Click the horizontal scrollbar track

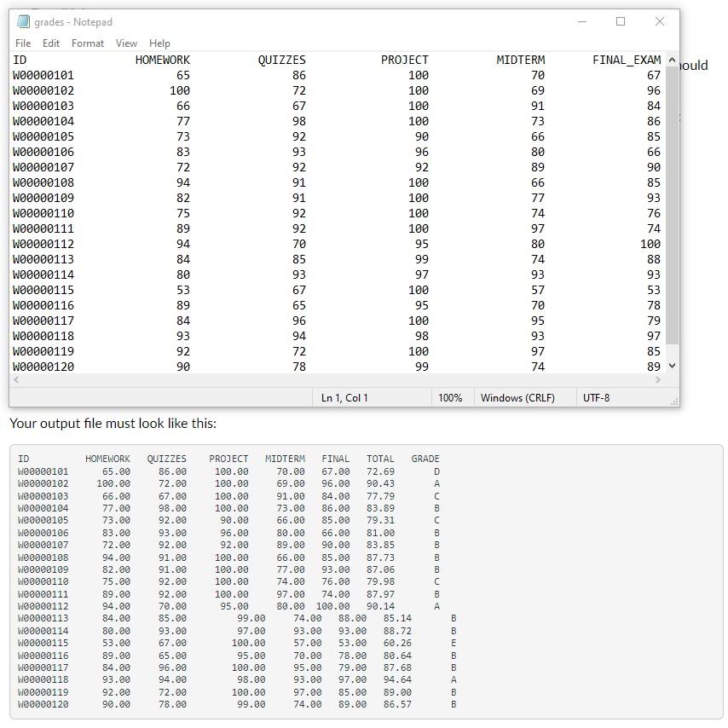(x=341, y=378)
